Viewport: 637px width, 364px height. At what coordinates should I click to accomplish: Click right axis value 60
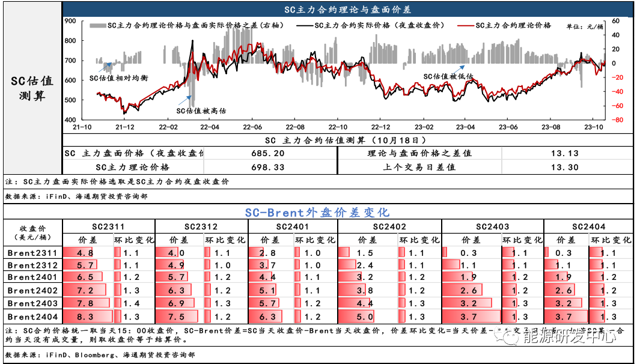[615, 21]
